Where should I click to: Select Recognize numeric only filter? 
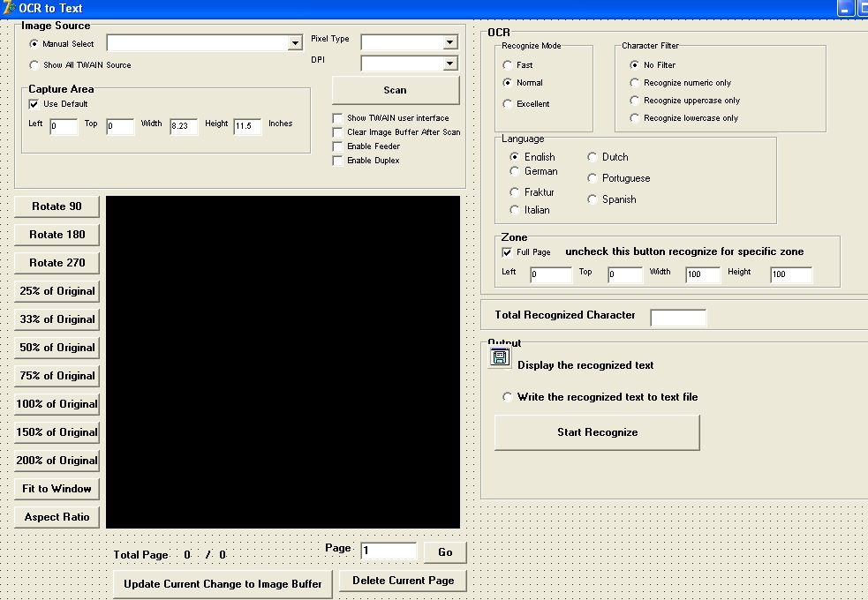click(634, 83)
